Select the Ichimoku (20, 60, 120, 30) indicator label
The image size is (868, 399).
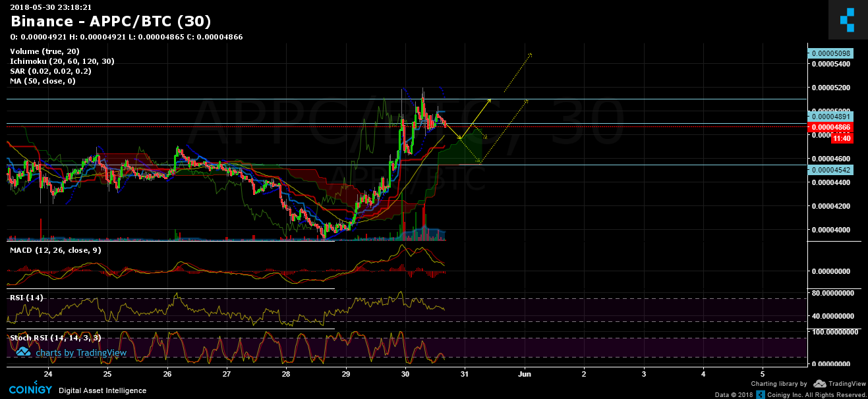click(62, 61)
